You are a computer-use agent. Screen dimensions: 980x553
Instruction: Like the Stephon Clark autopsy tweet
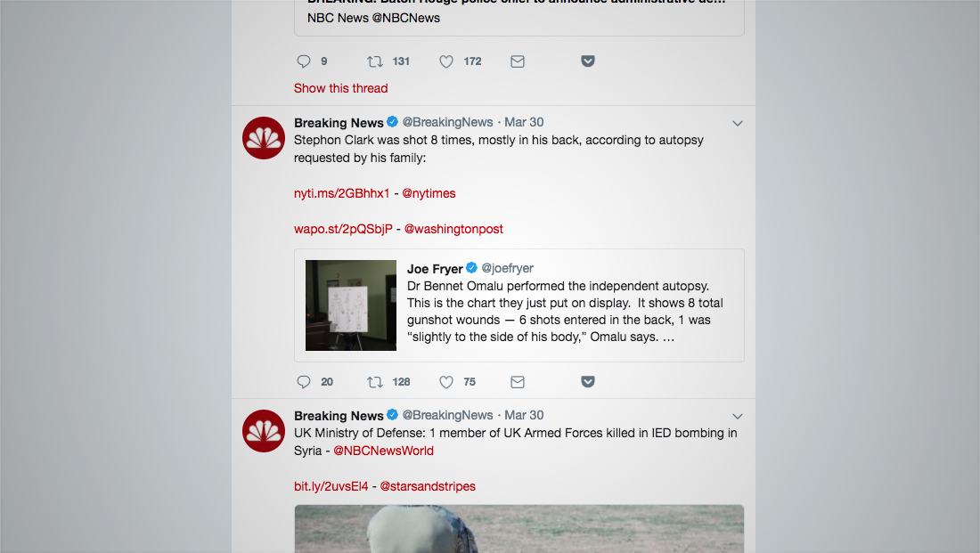click(445, 381)
